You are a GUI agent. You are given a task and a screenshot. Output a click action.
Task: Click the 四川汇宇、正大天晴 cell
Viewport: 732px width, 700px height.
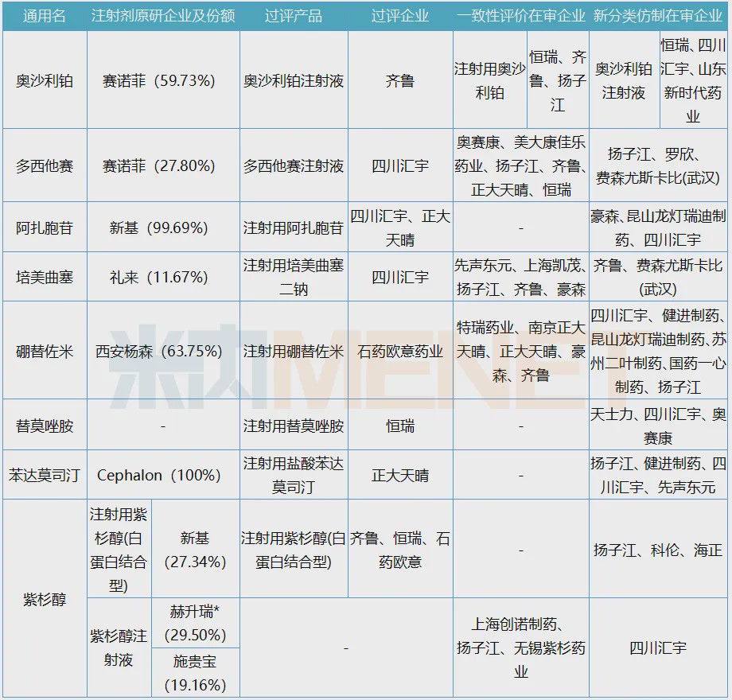click(400, 227)
